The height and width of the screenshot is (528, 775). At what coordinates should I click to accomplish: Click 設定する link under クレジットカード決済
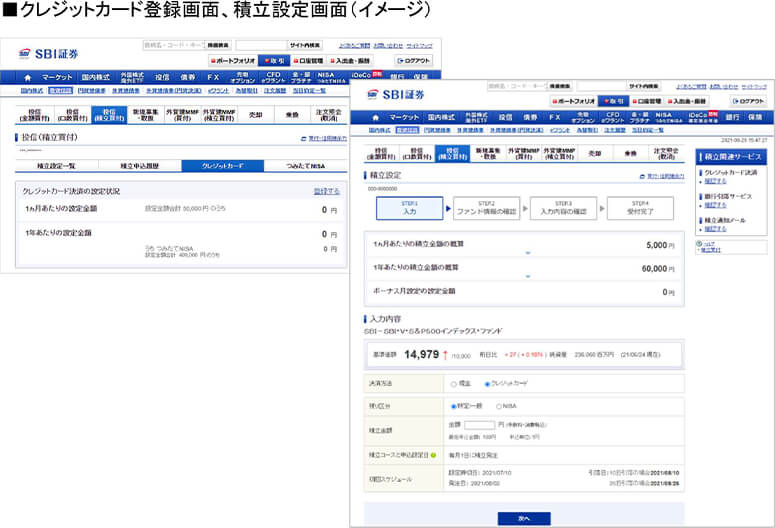point(715,181)
